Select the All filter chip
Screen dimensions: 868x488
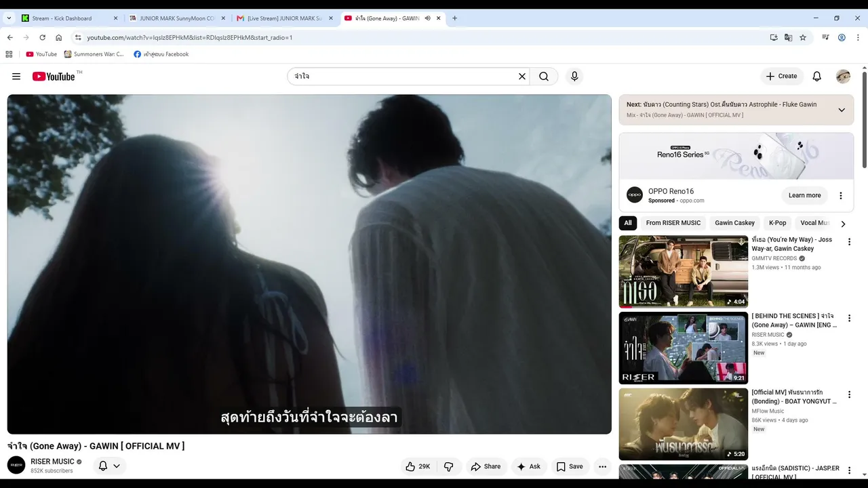coord(628,223)
